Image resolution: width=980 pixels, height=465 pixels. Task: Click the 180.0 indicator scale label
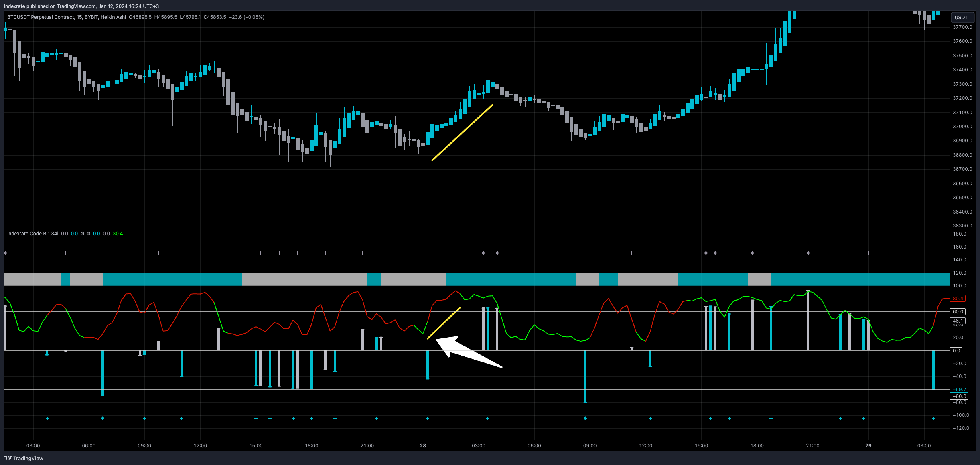click(x=960, y=234)
